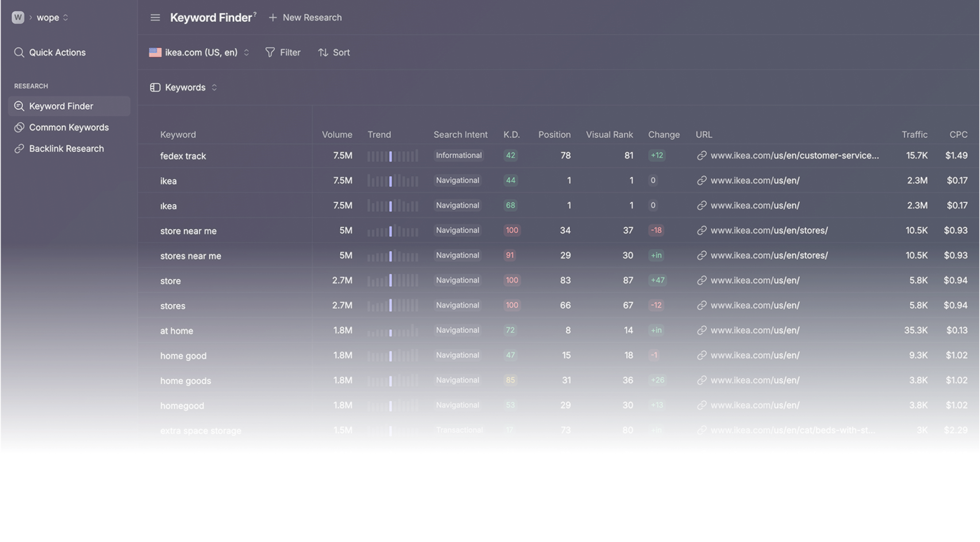Open the hamburger navigation menu
The width and height of the screenshot is (980, 542).
155,17
